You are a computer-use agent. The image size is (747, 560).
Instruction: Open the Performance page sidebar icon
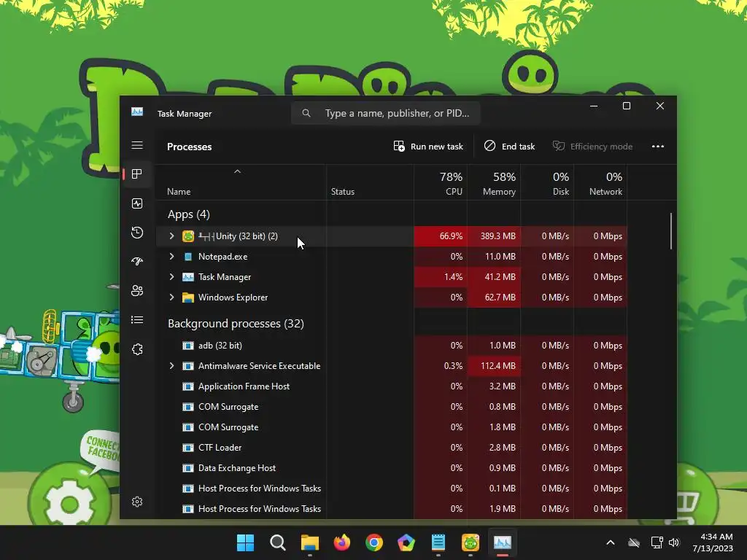pos(137,204)
